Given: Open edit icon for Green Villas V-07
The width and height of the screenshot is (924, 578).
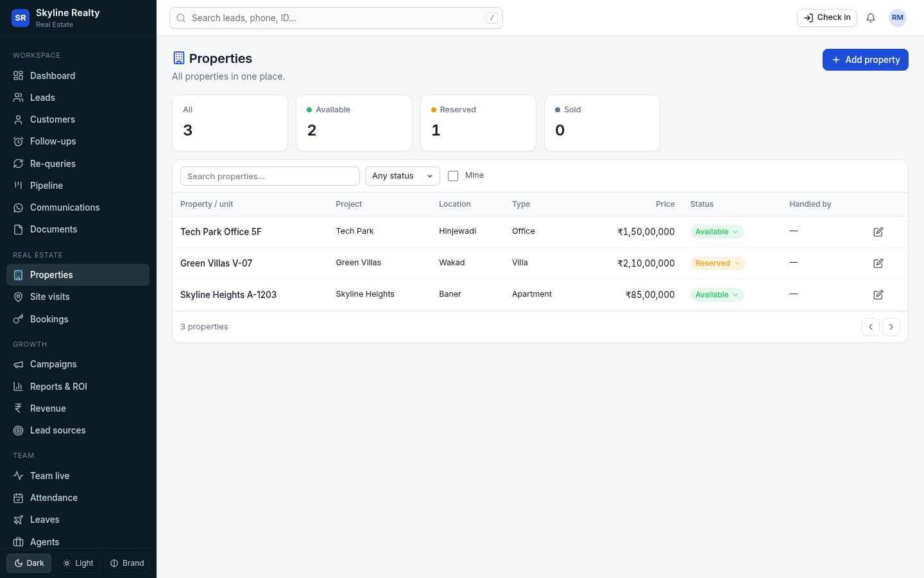Looking at the screenshot, I should (x=878, y=263).
